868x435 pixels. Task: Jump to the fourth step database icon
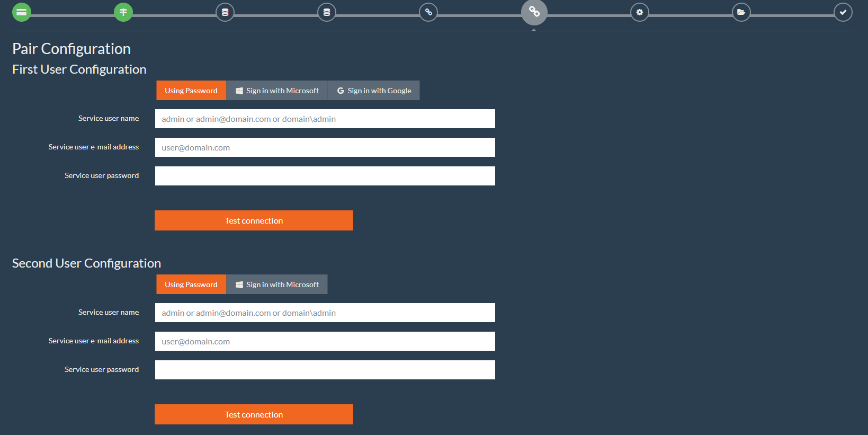click(x=327, y=12)
